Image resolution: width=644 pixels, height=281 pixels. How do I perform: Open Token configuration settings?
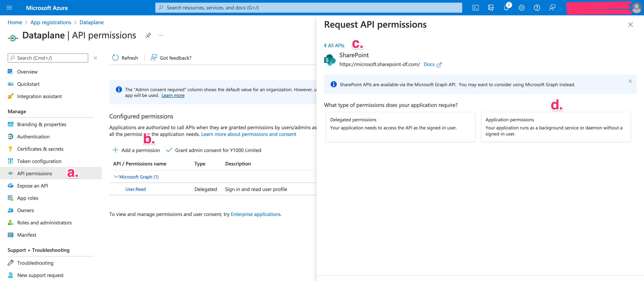coord(39,161)
